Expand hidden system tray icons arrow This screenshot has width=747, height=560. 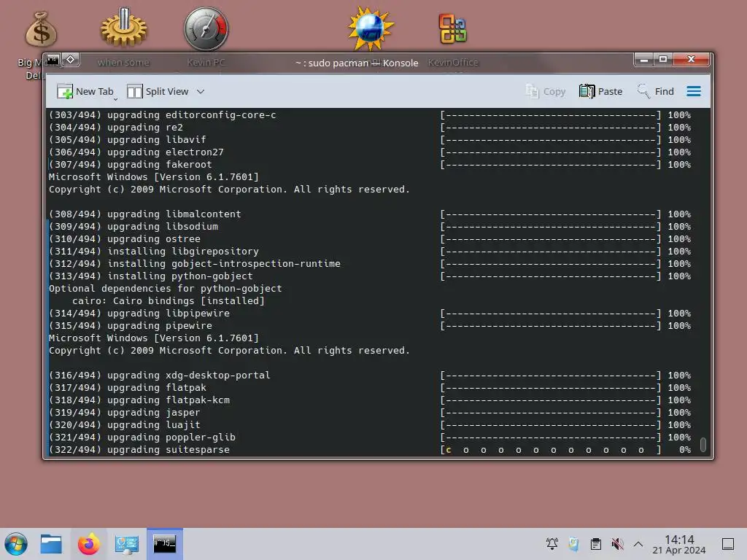pos(638,544)
